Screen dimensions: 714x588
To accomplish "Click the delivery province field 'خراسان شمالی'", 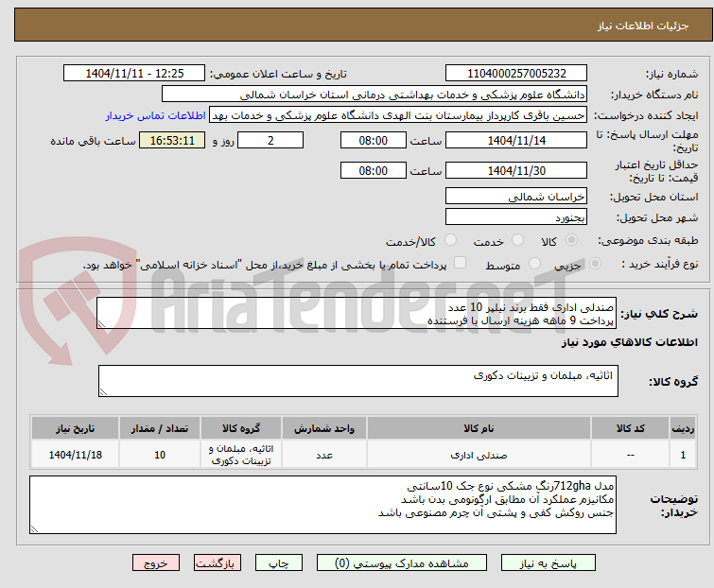I will (516, 196).
